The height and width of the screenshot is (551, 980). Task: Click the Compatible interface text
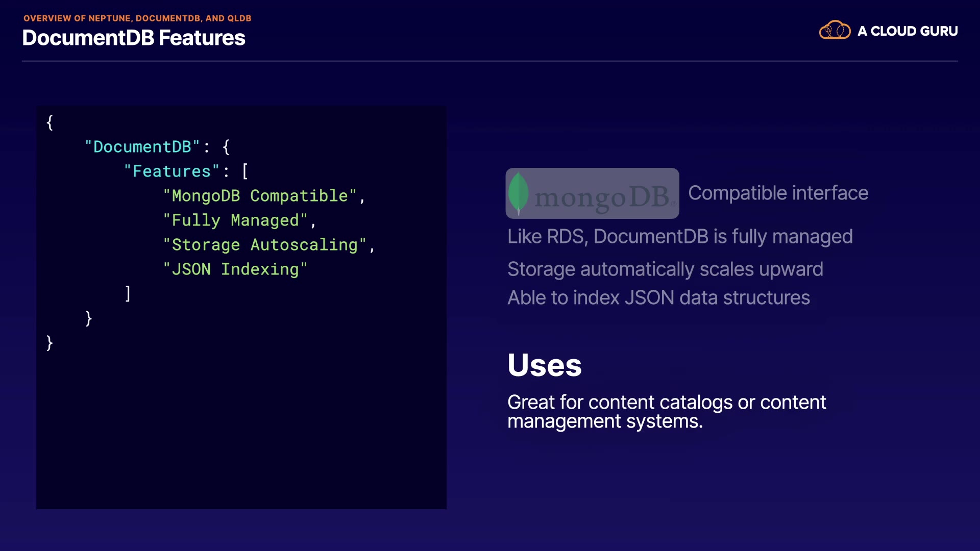[x=778, y=193]
